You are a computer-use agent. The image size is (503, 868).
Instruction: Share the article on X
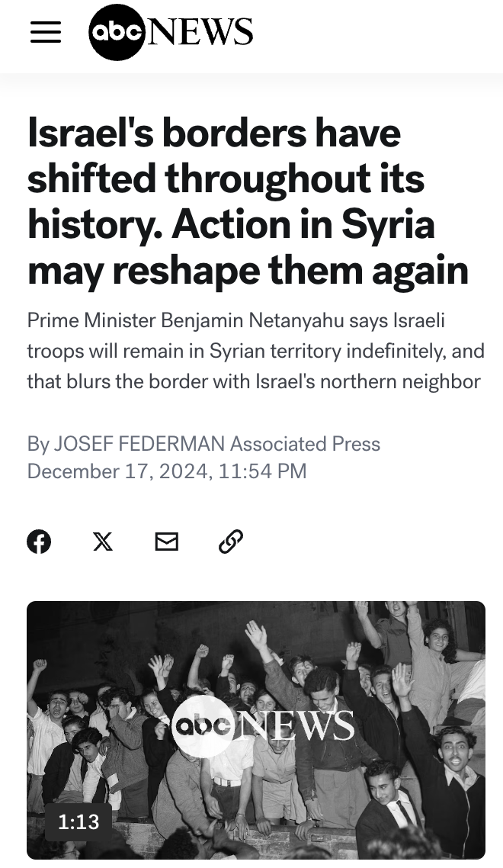point(103,542)
